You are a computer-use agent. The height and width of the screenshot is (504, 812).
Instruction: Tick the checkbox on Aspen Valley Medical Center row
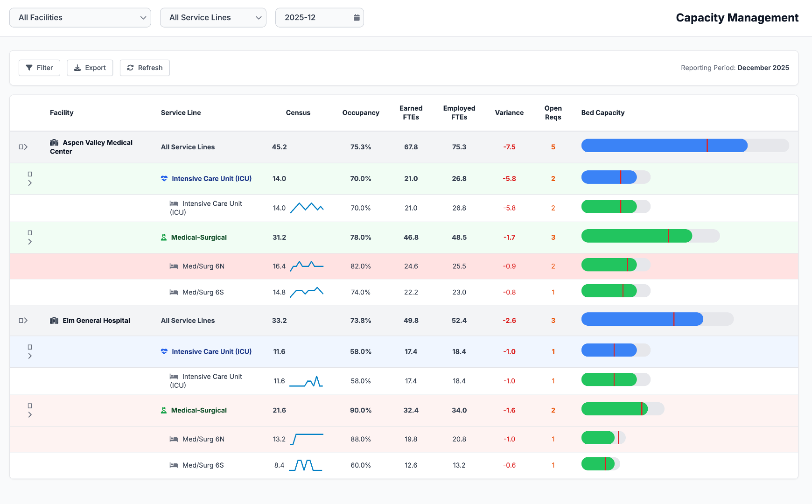click(x=21, y=147)
